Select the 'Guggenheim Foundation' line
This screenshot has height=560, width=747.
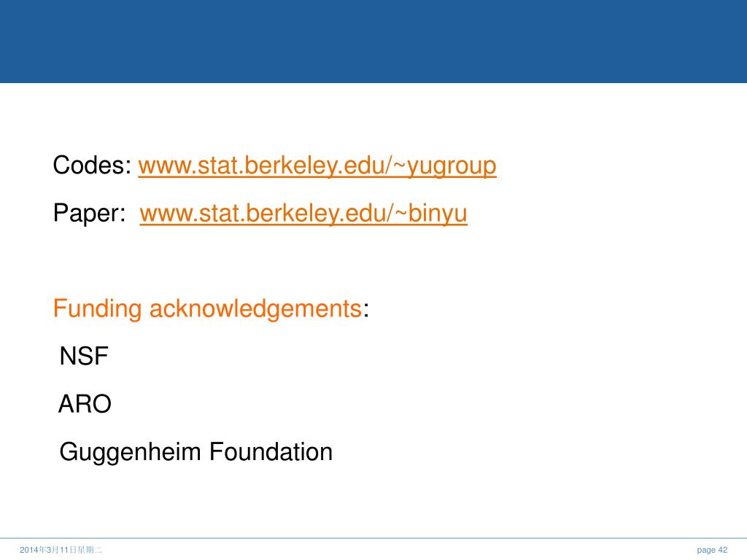196,452
